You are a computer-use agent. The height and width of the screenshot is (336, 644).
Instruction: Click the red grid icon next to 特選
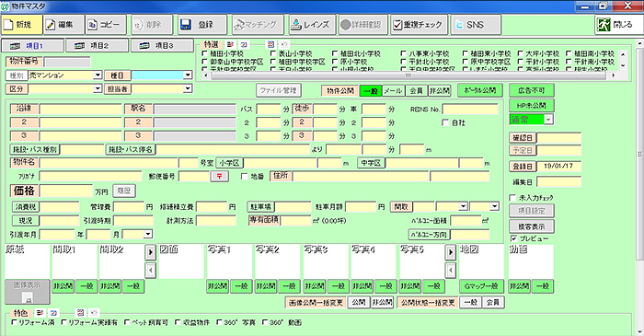(270, 44)
